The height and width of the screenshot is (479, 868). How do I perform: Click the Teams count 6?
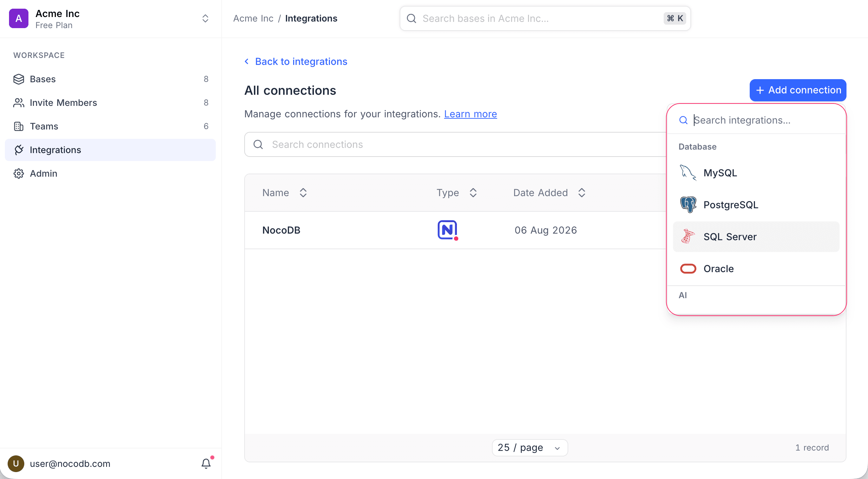(206, 126)
